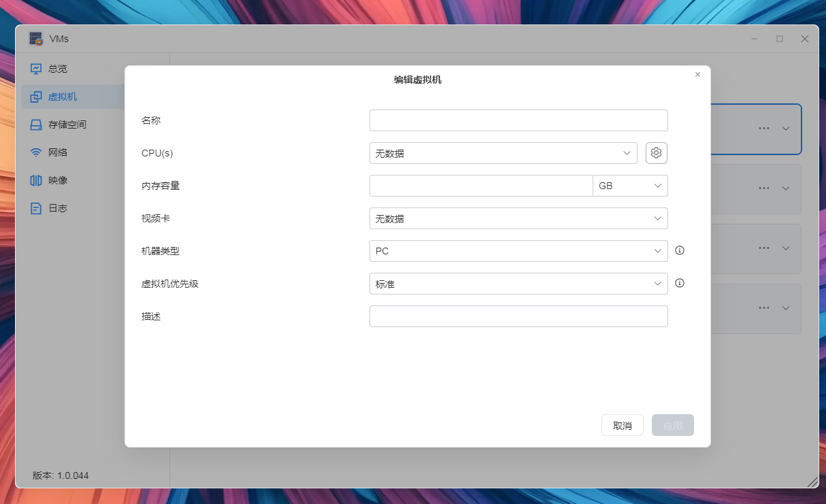The image size is (826, 504).
Task: Open the CPU(s) dropdown
Action: [x=503, y=153]
